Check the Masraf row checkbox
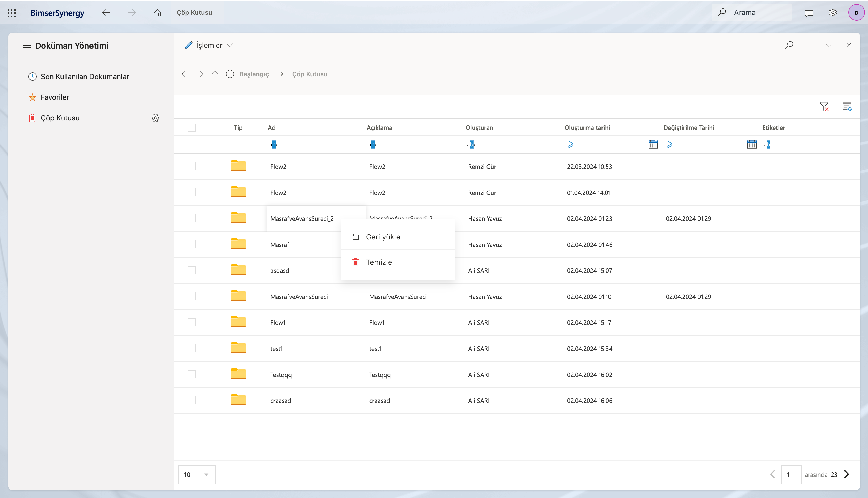The image size is (868, 498). point(192,244)
